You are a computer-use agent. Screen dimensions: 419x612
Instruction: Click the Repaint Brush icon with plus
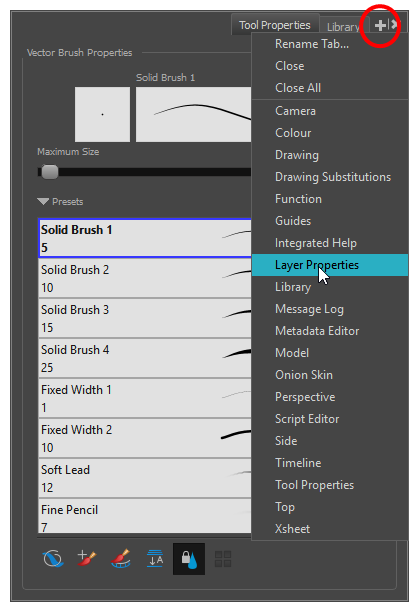87,559
